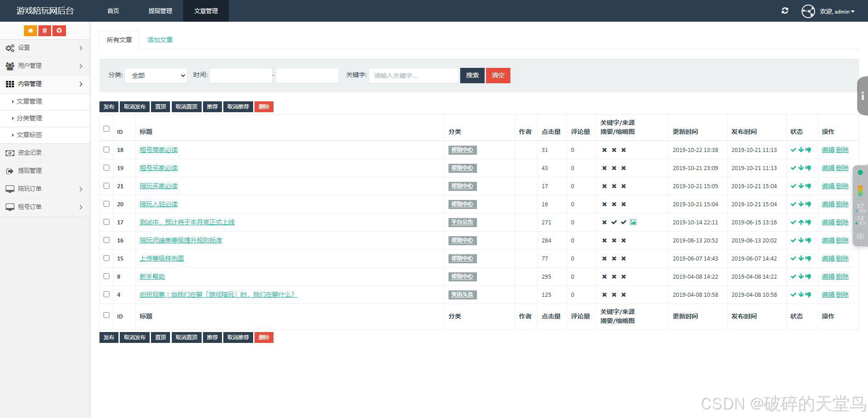
Task: Click the end time input field
Action: coord(307,76)
